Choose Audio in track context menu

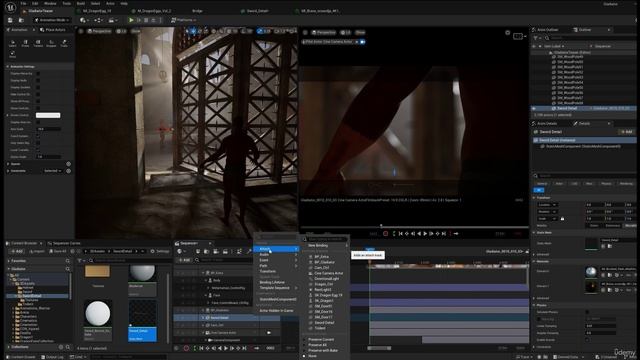tap(264, 254)
